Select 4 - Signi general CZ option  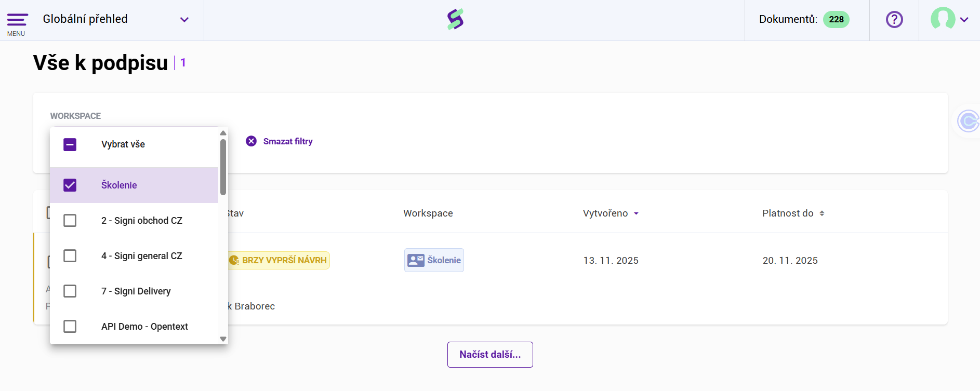tap(142, 256)
